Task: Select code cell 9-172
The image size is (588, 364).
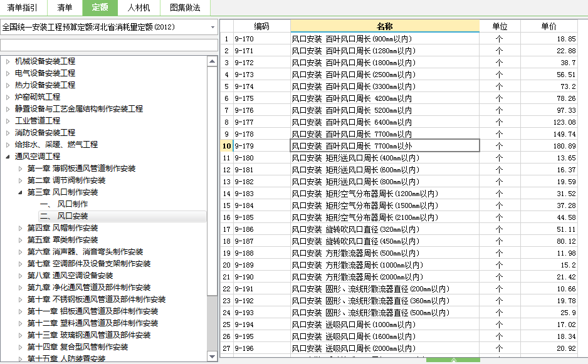Action: [262, 63]
